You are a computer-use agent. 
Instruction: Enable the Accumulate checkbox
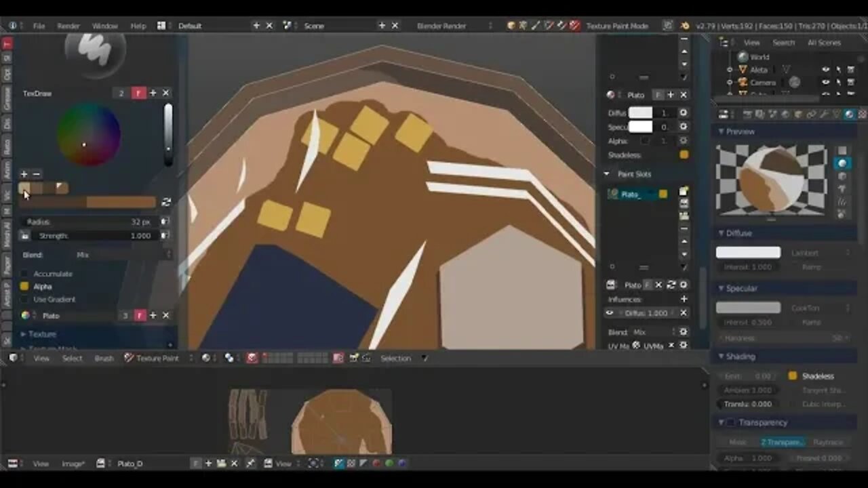tap(24, 274)
